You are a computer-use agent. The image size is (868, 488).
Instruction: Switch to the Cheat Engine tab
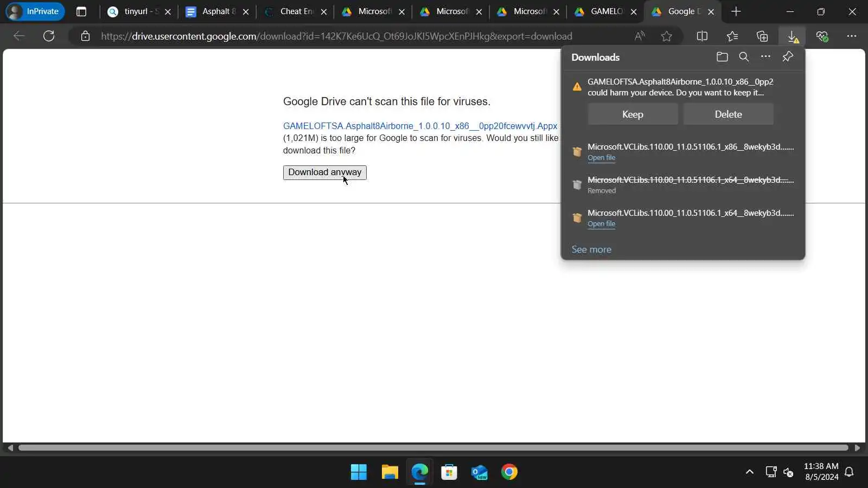pos(295,11)
